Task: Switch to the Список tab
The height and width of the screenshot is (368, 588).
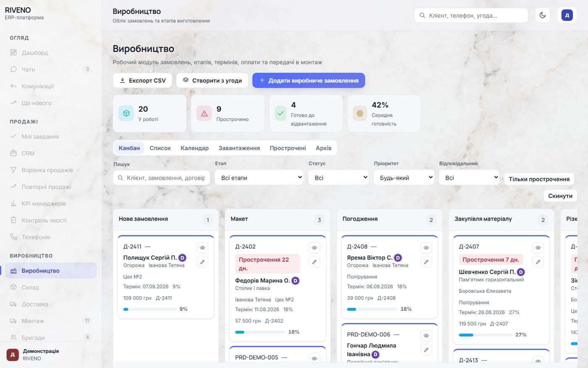Action: click(160, 148)
